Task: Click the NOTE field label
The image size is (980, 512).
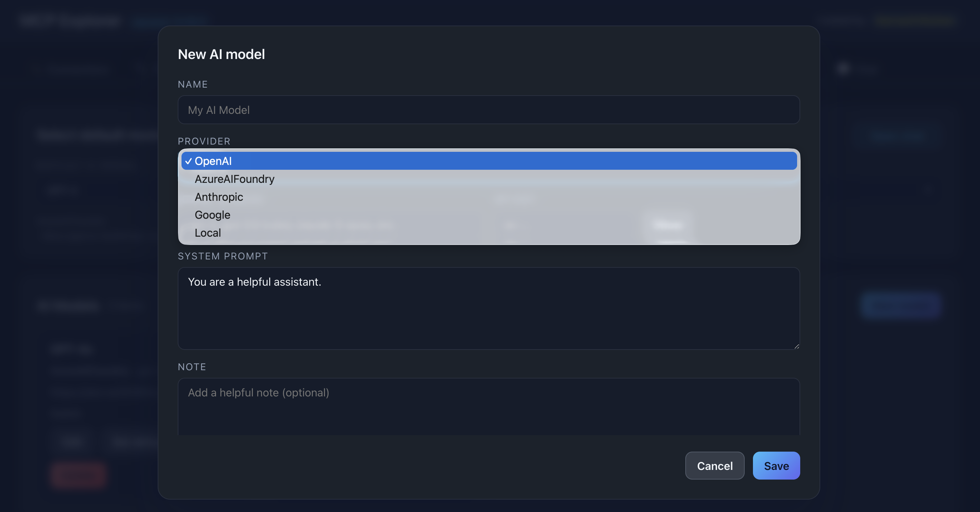Action: [x=192, y=367]
